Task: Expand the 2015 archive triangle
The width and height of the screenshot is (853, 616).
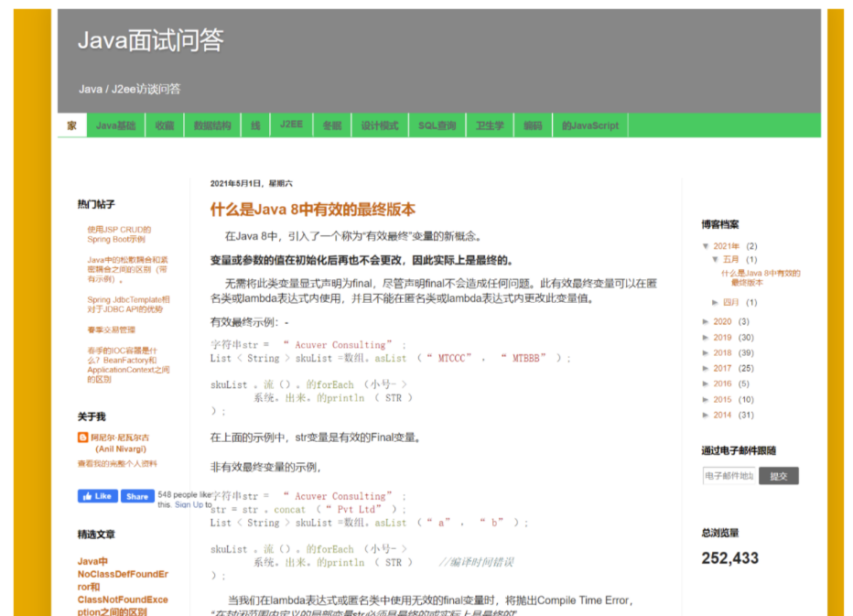Action: [x=706, y=399]
